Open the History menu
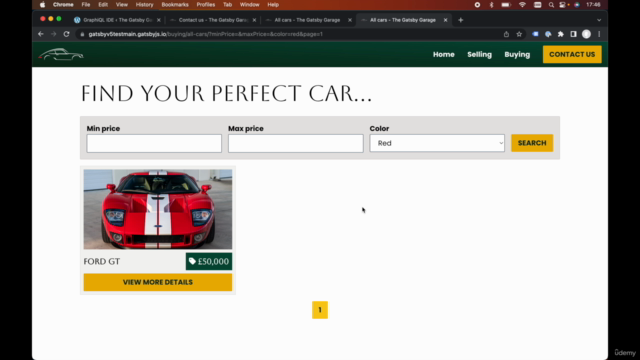Image resolution: width=640 pixels, height=360 pixels. tap(144, 5)
